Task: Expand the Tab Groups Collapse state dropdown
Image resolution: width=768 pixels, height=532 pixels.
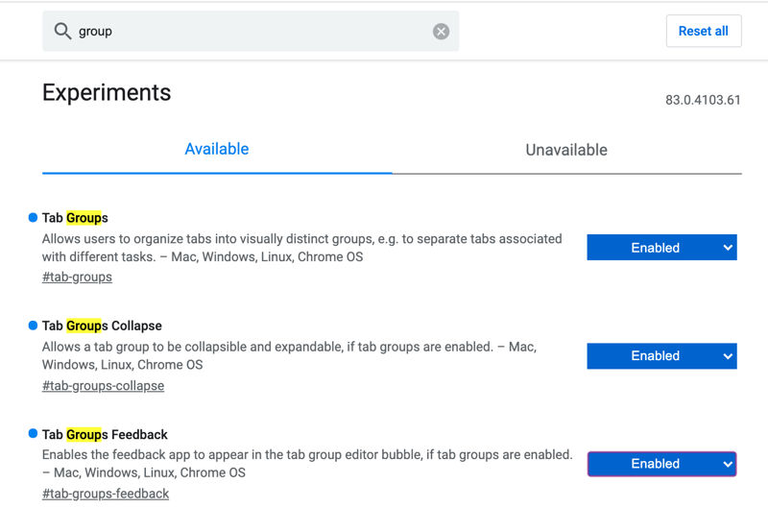Action: click(x=661, y=356)
